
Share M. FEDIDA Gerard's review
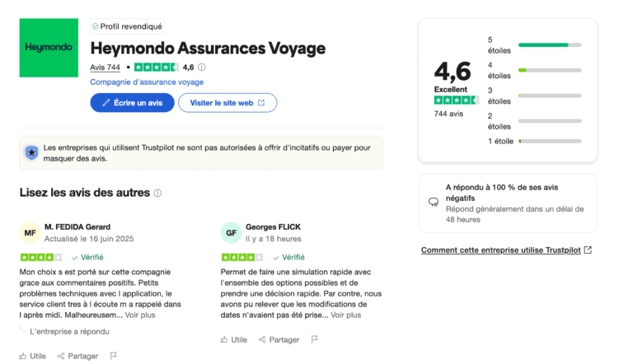77,356
